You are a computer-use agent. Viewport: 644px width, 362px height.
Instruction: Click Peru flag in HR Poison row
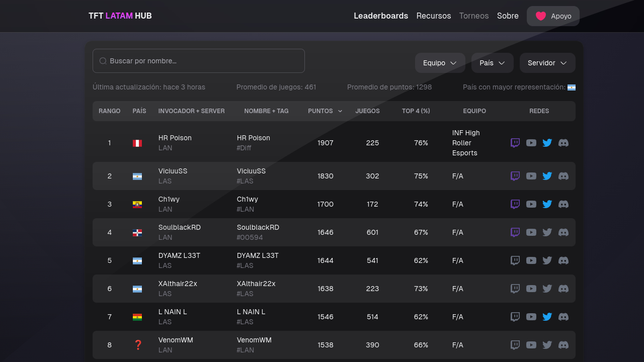pos(137,143)
